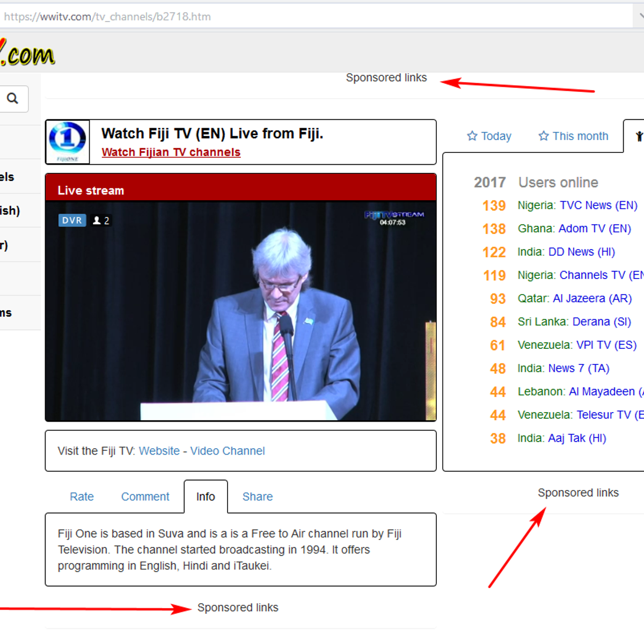
Task: Click the 2017 Users online heading
Action: coord(536,182)
